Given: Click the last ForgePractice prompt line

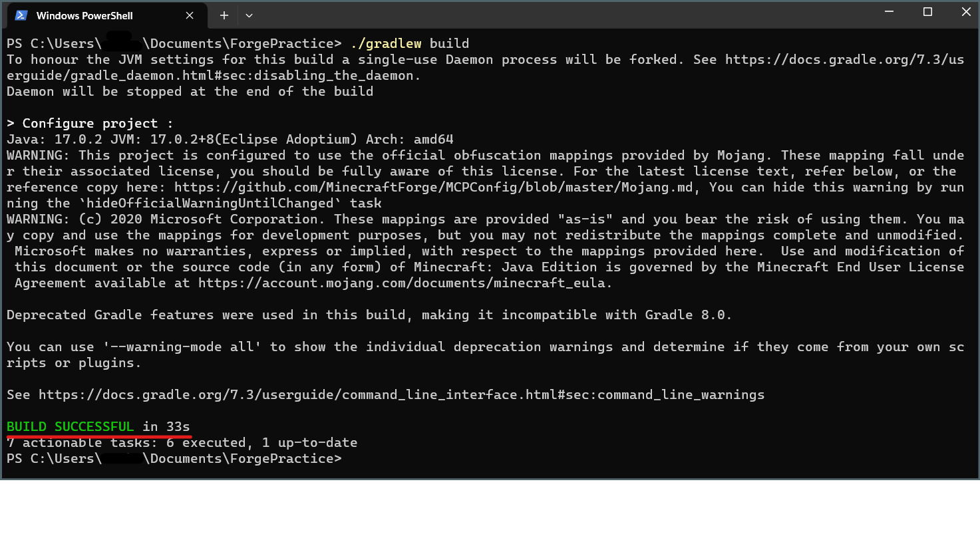Looking at the screenshot, I should click(x=174, y=459).
